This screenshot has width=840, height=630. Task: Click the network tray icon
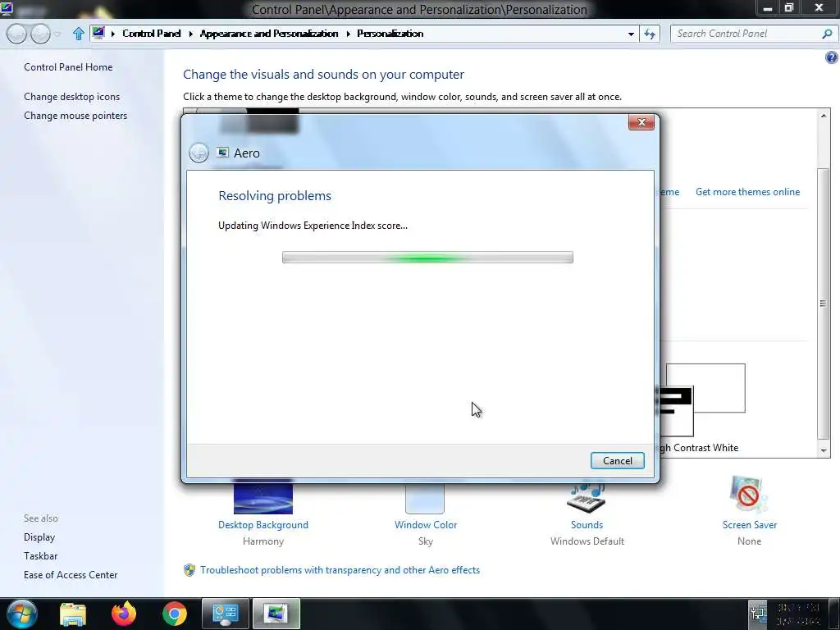coord(758,614)
